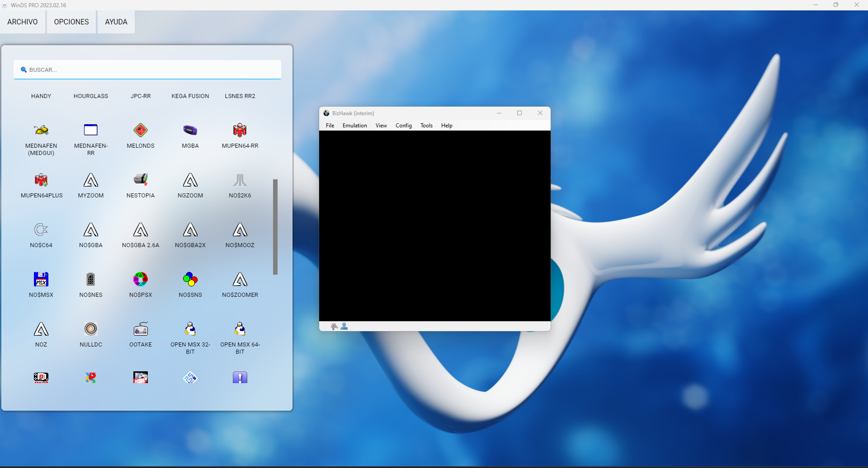Image resolution: width=868 pixels, height=468 pixels.
Task: Launch the PCSX2 blue diamond icon
Action: (190, 378)
